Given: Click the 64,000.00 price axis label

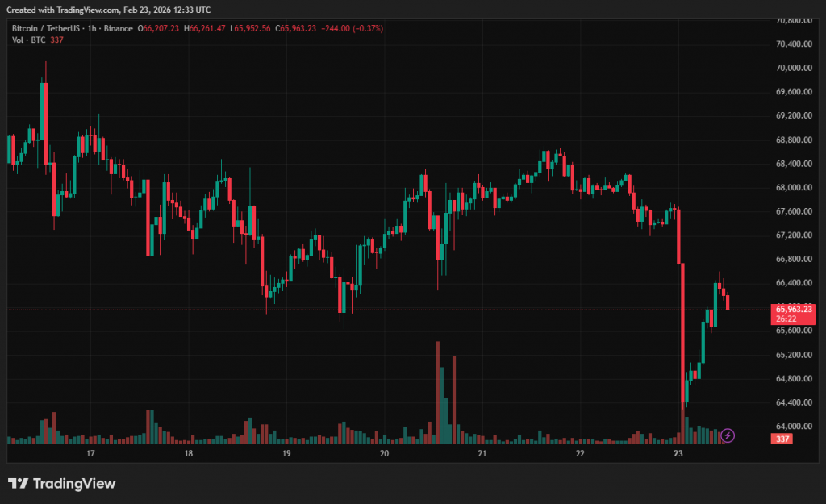Looking at the screenshot, I should click(794, 427).
